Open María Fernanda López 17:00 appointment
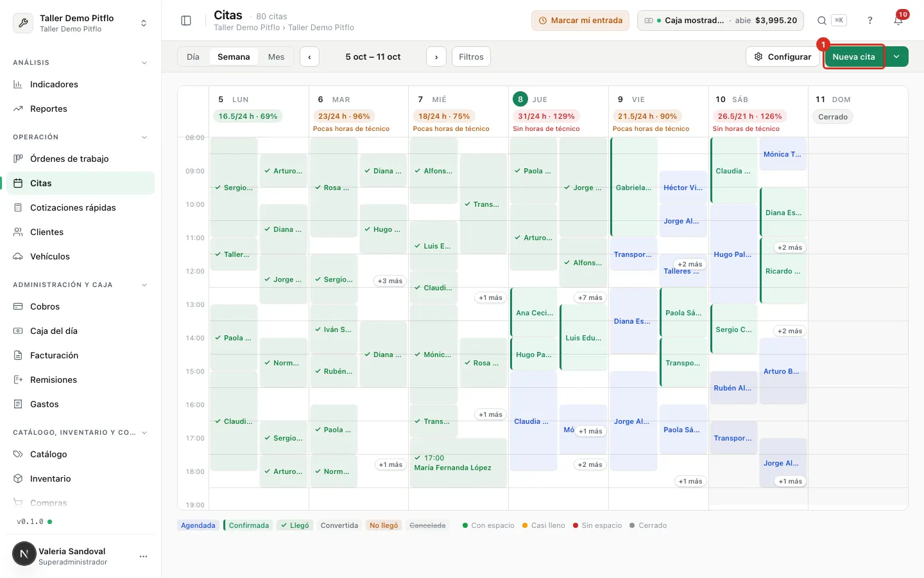The height and width of the screenshot is (578, 924). (x=458, y=462)
